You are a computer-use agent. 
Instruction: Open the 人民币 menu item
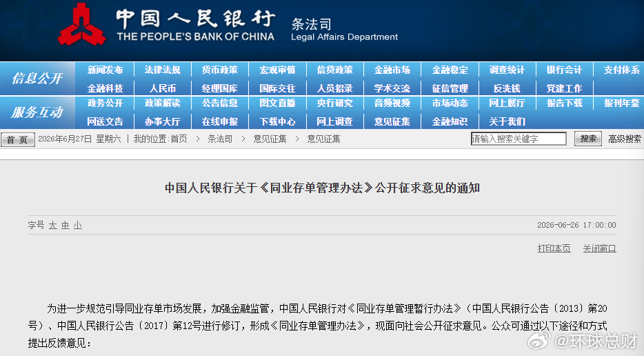pos(163,88)
